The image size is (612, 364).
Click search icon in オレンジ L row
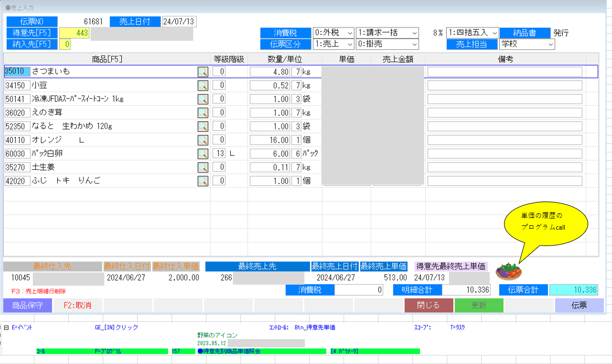coord(203,140)
